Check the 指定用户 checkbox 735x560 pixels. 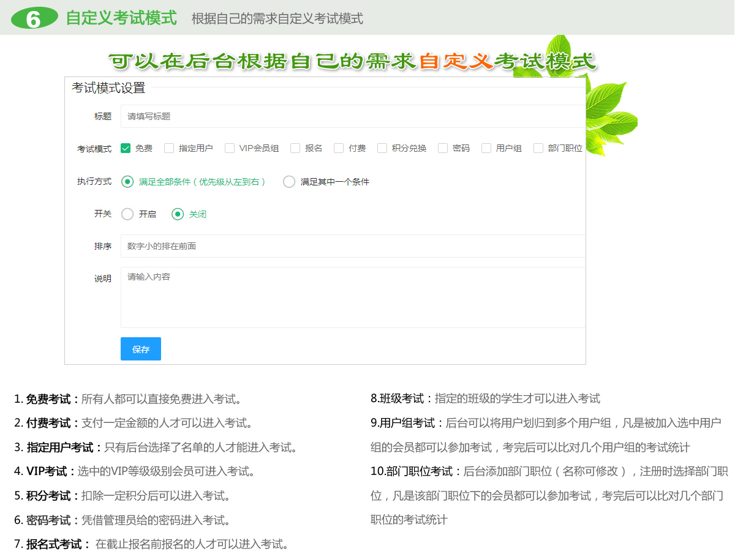[169, 148]
